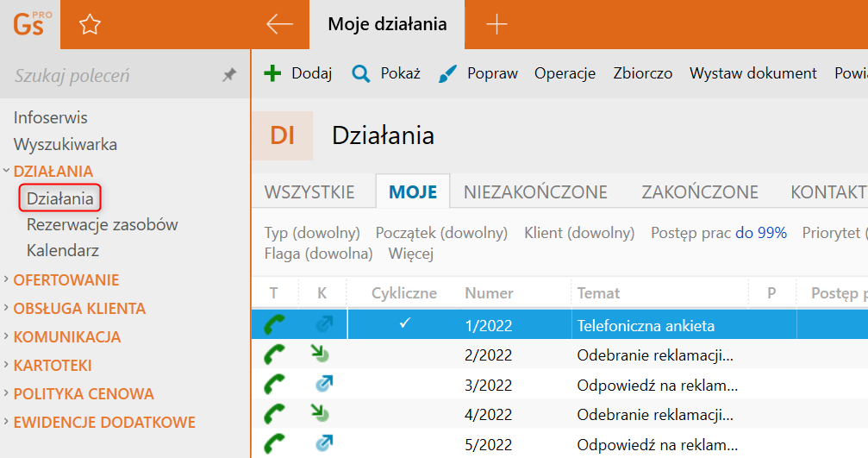The width and height of the screenshot is (868, 458).
Task: Click the Pokaż magnifier icon
Action: coord(360,73)
